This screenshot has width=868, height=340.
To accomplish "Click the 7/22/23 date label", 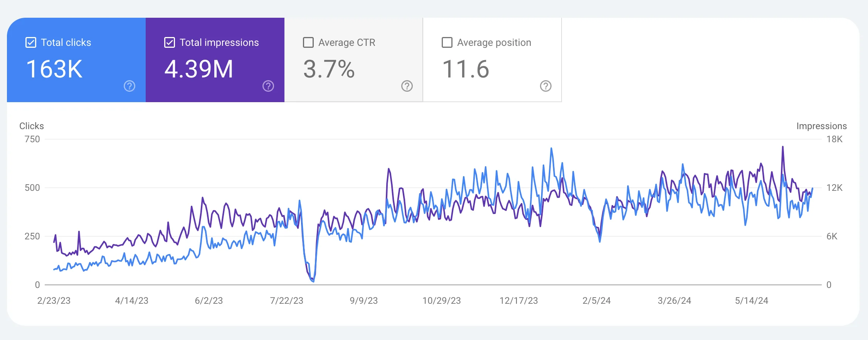I will [x=287, y=301].
